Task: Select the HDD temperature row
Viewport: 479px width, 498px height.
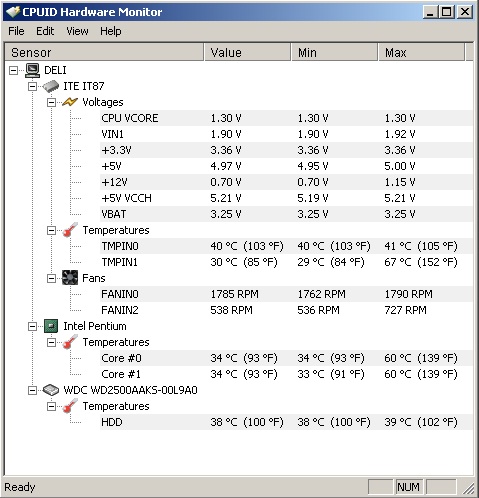Action: 286,422
